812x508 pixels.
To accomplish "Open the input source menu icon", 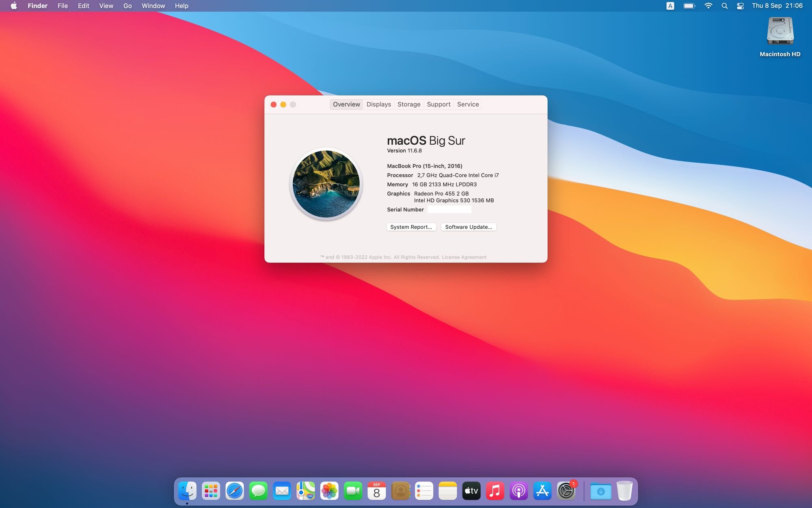I will 670,6.
